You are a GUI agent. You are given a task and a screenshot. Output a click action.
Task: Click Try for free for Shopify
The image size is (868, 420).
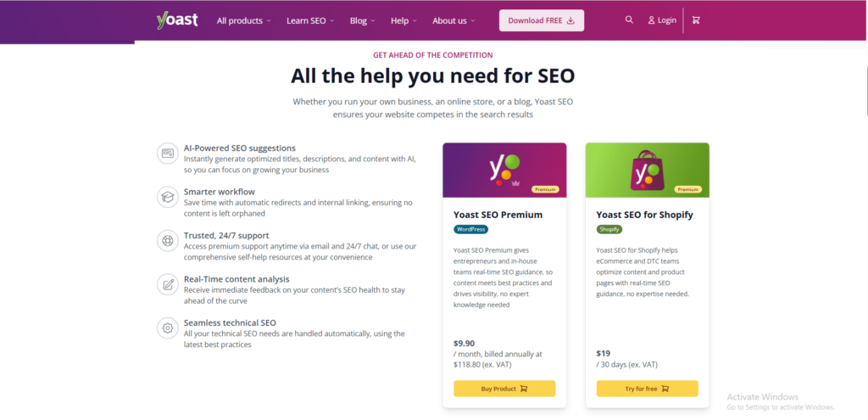[647, 389]
